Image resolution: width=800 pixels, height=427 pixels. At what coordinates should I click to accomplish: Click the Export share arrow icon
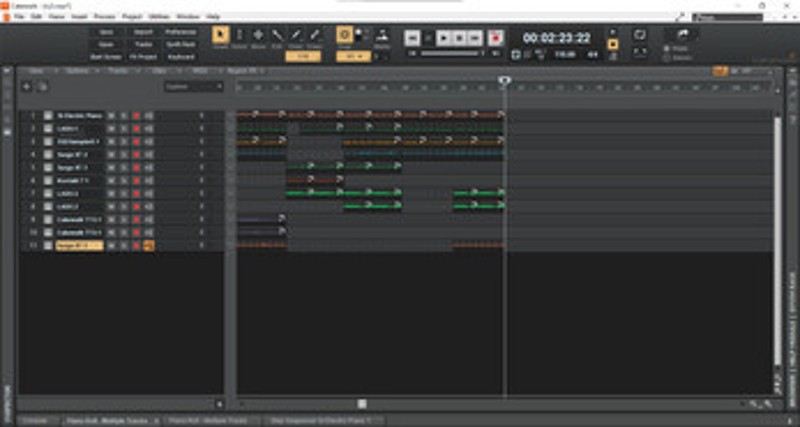pos(682,34)
